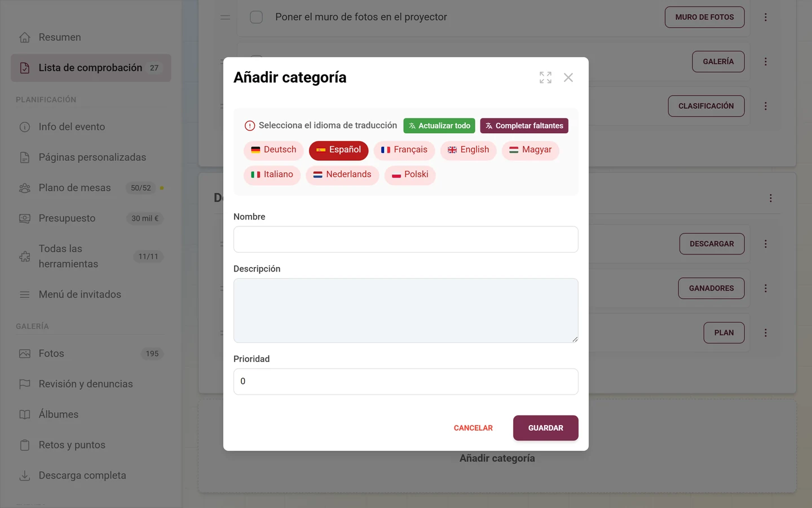Viewport: 812px width, 508px height.
Task: Click the Todas las herramientas puzzle icon
Action: point(25,256)
